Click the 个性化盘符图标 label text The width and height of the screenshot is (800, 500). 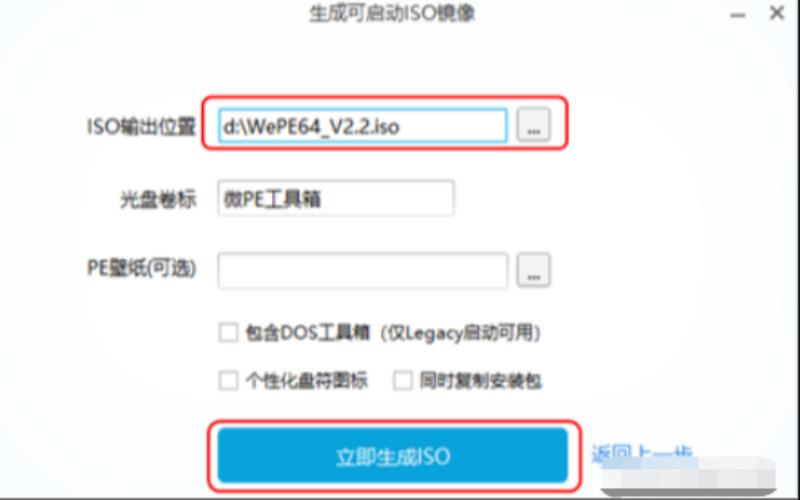(x=306, y=381)
